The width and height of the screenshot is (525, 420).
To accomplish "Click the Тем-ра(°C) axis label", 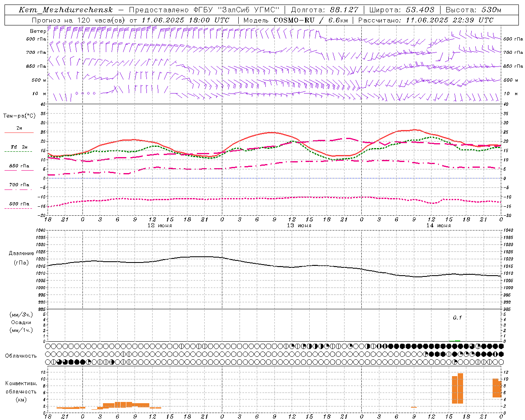I will pyautogui.click(x=20, y=116).
